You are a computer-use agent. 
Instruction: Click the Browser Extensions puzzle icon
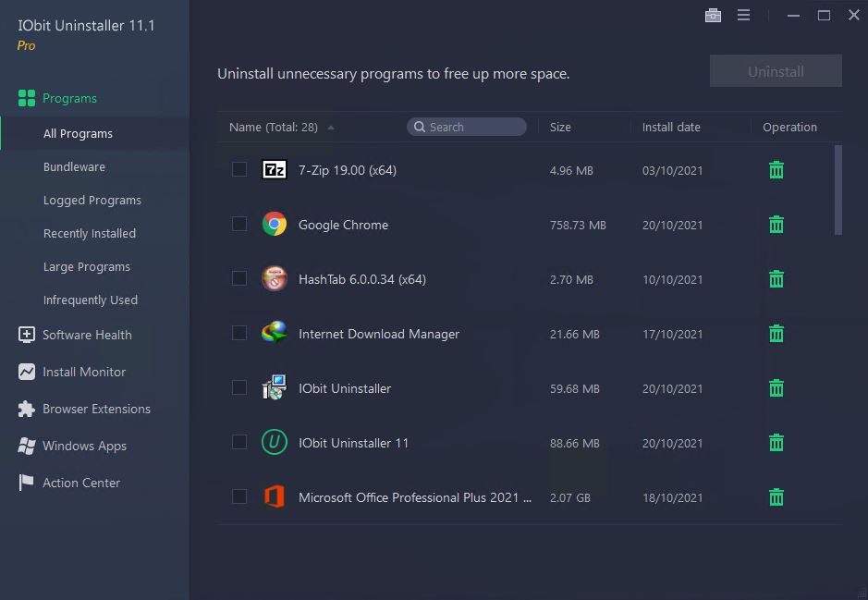[x=27, y=409]
